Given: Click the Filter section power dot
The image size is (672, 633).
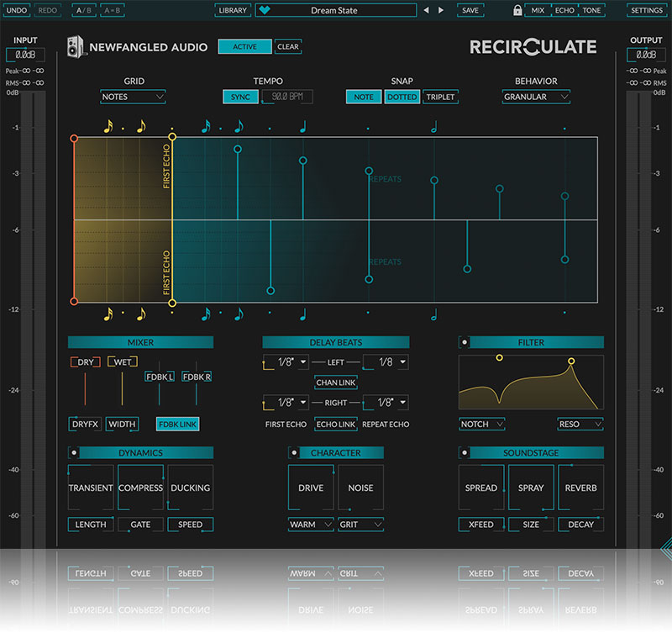Looking at the screenshot, I should [x=465, y=342].
